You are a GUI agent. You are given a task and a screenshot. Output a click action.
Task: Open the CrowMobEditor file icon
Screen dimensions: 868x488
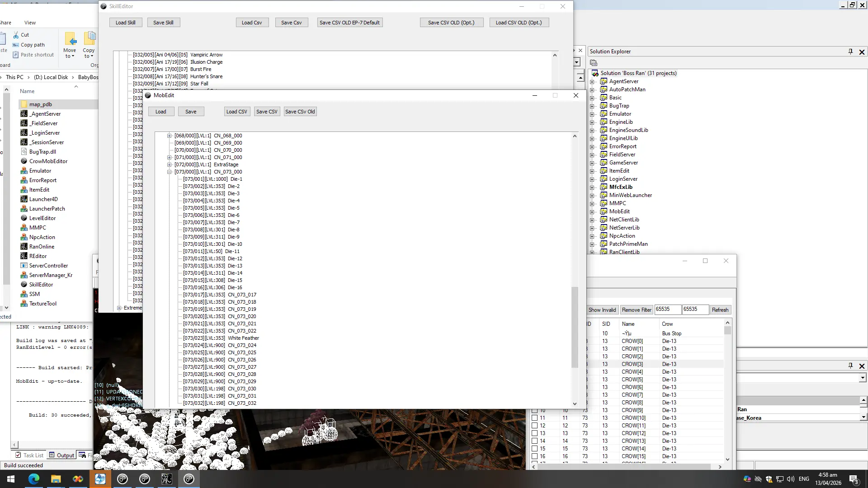(x=24, y=161)
